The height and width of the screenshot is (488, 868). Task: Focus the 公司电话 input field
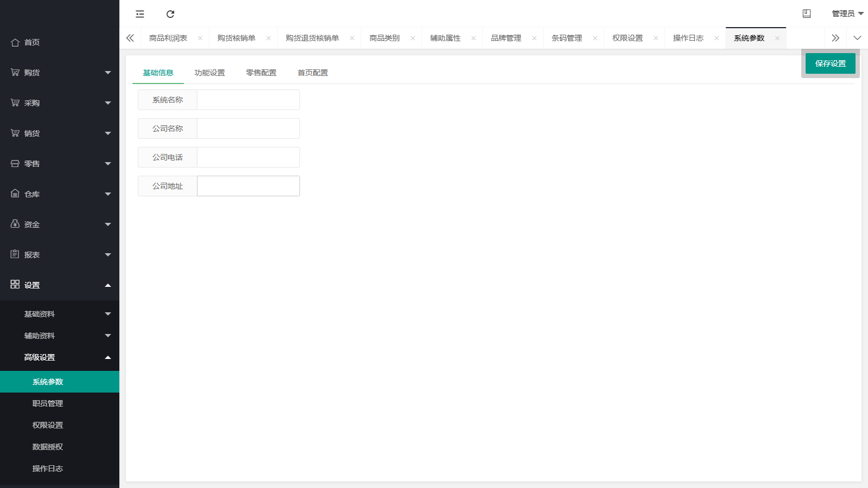248,157
